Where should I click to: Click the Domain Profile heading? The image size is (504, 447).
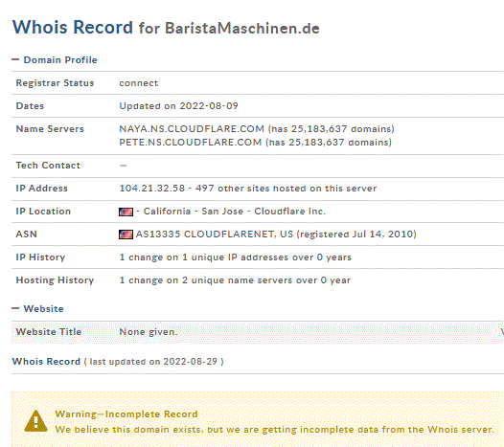pyautogui.click(x=60, y=59)
